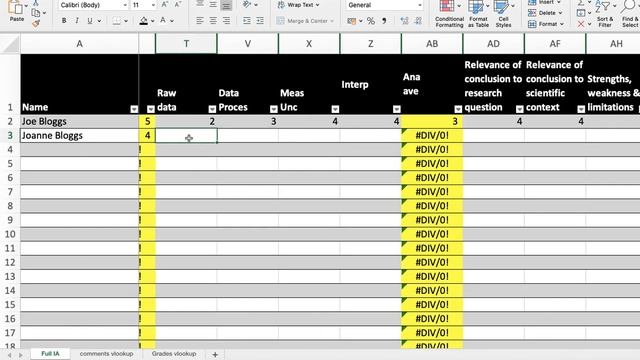
Task: Toggle Italic formatting
Action: click(x=77, y=20)
